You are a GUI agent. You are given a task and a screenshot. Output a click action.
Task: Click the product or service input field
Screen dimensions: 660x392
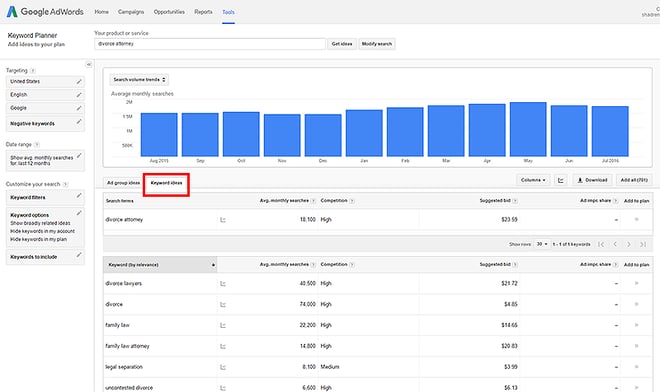click(x=210, y=44)
